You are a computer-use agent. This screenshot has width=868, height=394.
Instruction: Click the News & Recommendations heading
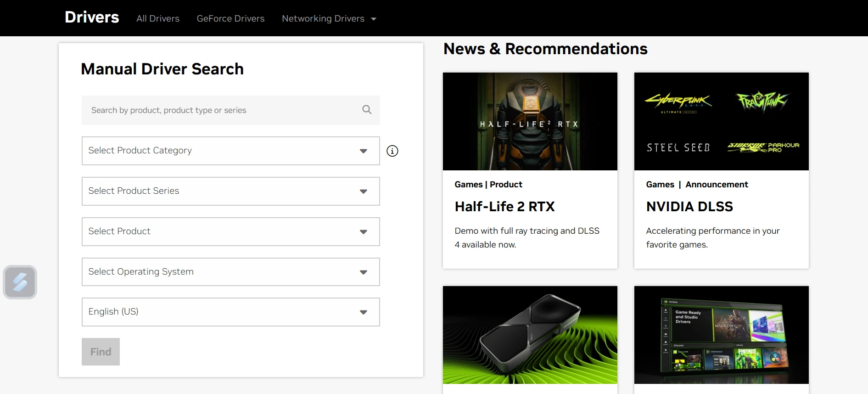[x=545, y=49]
